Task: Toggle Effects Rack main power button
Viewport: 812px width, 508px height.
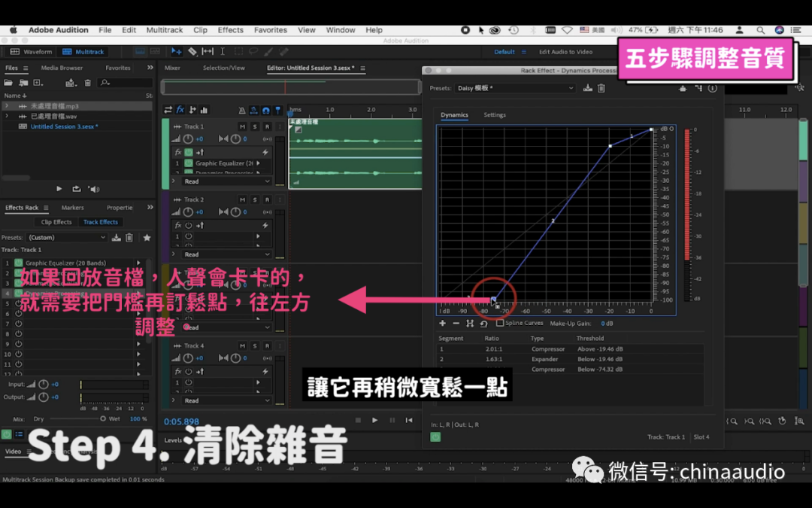Action: point(6,434)
